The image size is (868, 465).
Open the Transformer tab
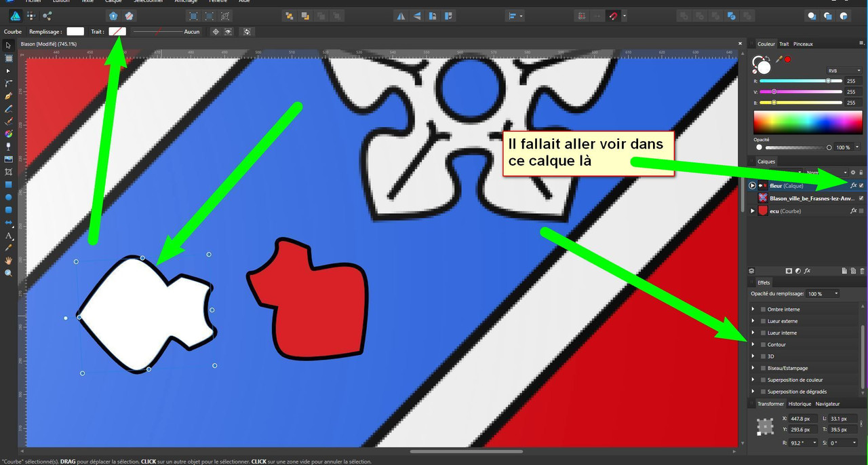(x=770, y=404)
